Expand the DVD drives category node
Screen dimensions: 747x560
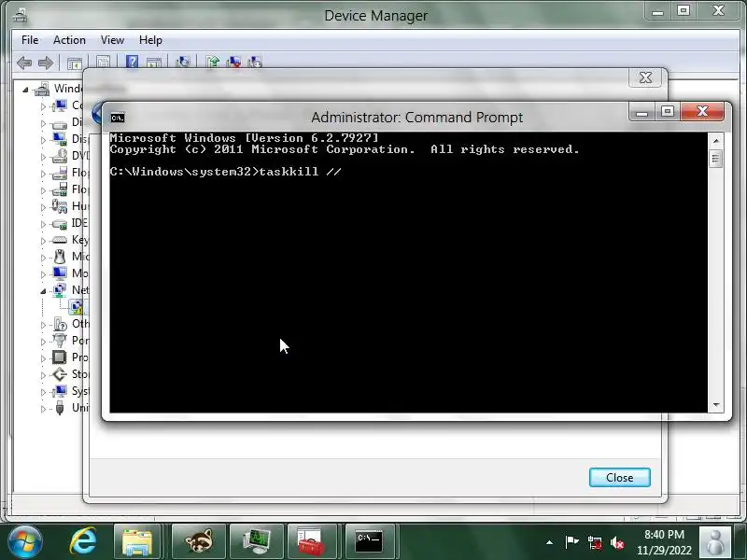[43, 157]
